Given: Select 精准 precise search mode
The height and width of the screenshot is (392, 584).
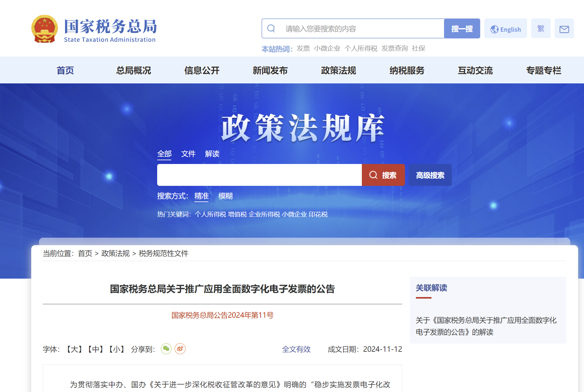Looking at the screenshot, I should 201,196.
